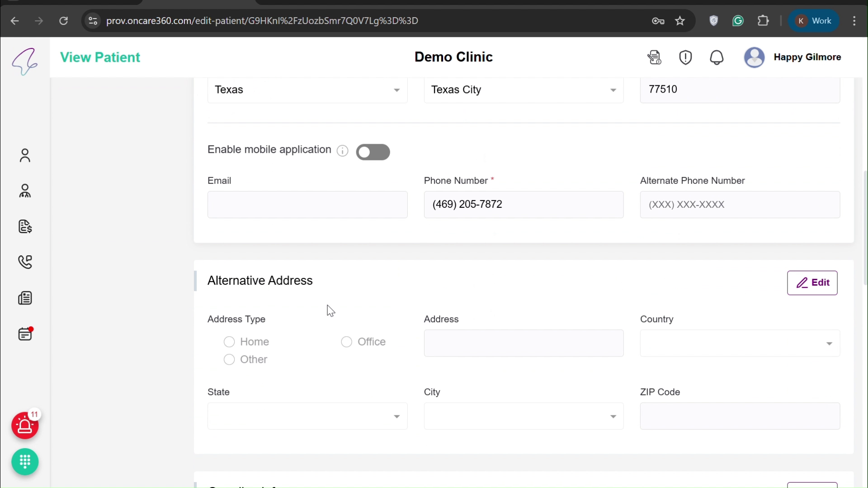Toggle the Enable mobile application switch
Screen dimensions: 868x488
373,152
